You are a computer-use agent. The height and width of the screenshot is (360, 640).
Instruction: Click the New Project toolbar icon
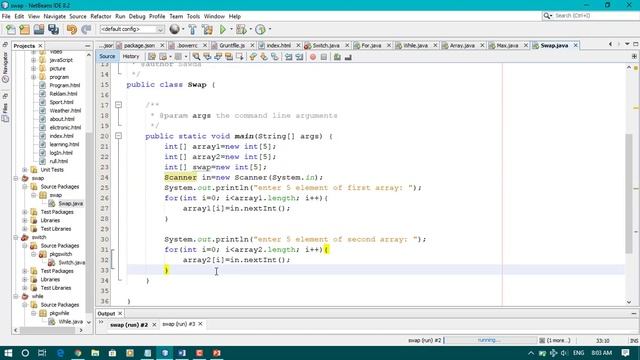tap(24, 29)
